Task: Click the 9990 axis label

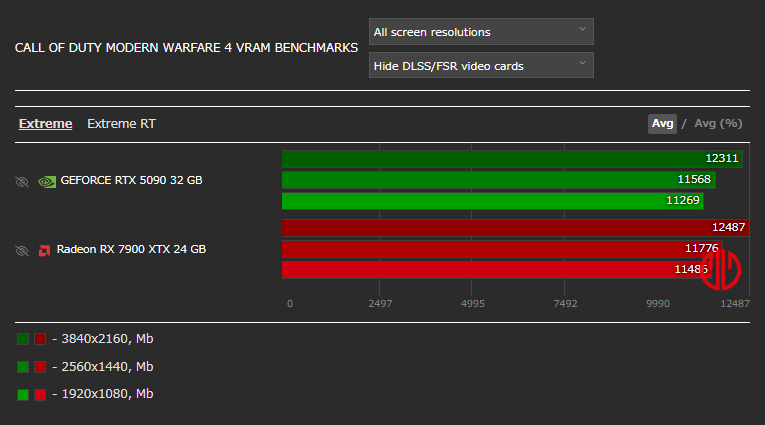Action: (x=658, y=304)
